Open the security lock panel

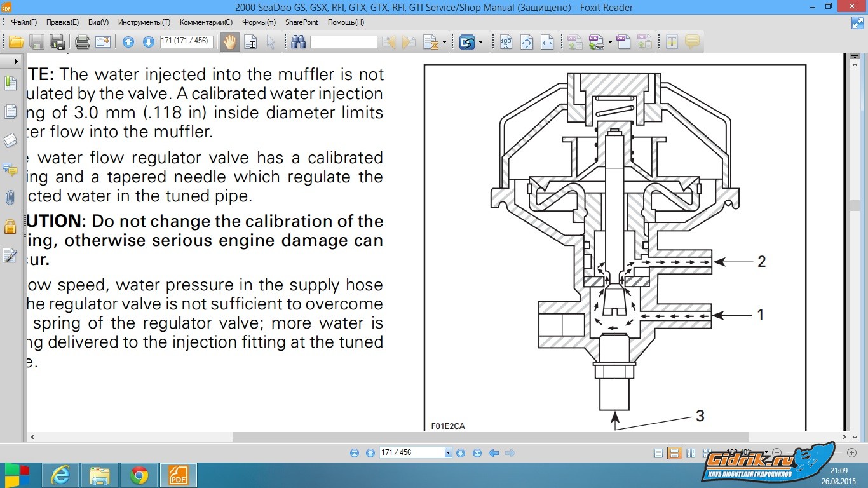click(x=10, y=227)
